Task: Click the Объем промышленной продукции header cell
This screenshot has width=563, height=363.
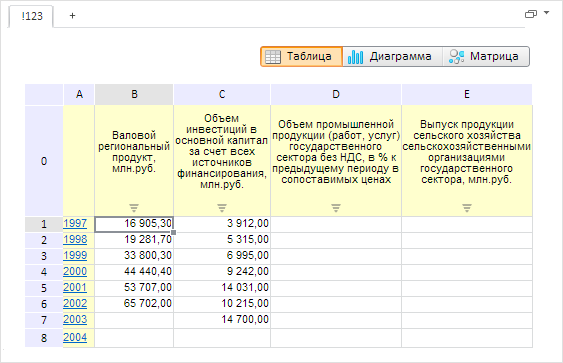Action: pos(336,161)
